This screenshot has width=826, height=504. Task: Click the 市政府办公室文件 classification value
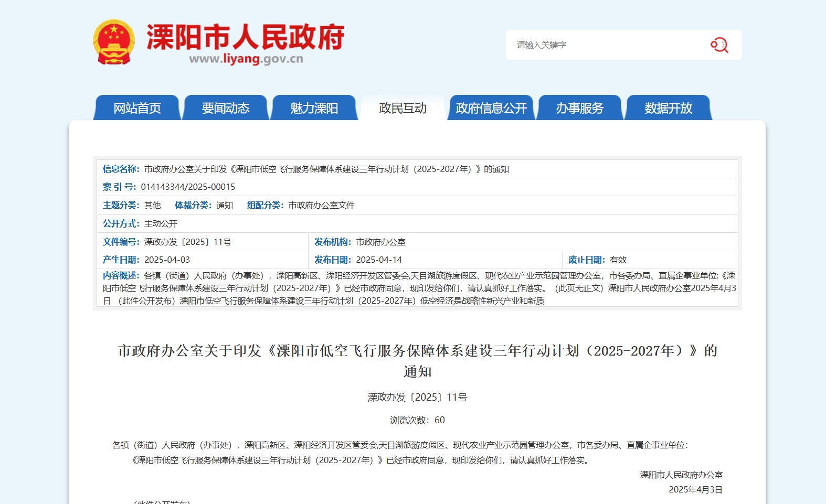click(321, 205)
